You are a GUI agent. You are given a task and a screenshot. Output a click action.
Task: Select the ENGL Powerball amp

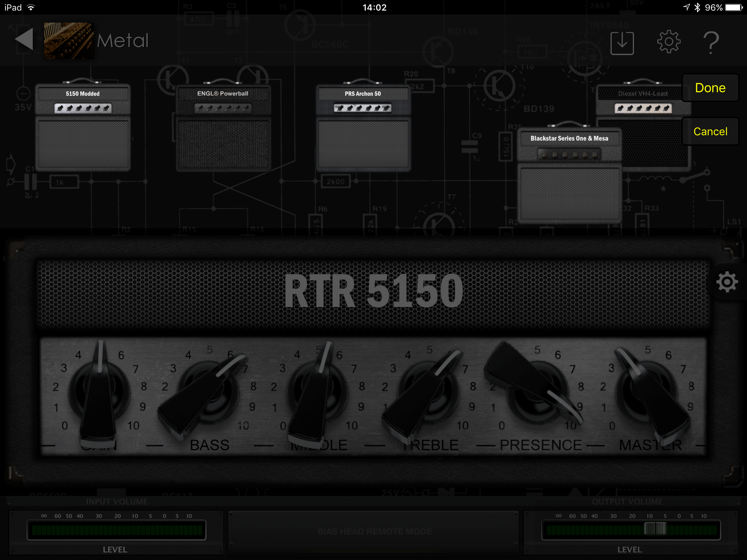tap(223, 126)
